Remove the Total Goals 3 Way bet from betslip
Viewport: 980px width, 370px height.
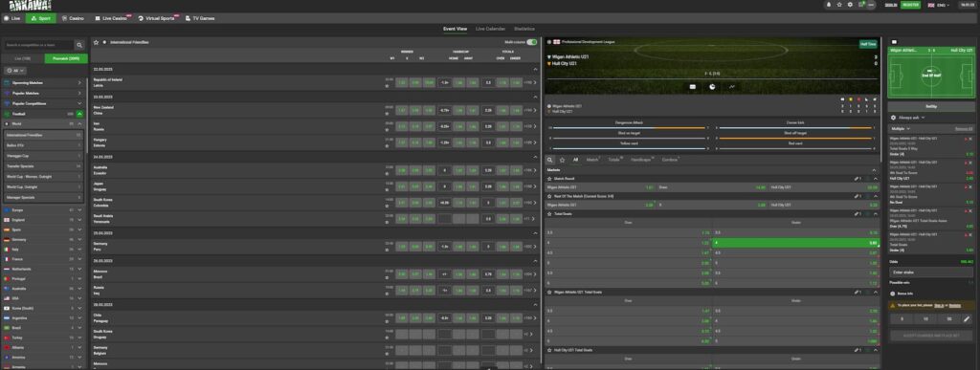click(971, 139)
